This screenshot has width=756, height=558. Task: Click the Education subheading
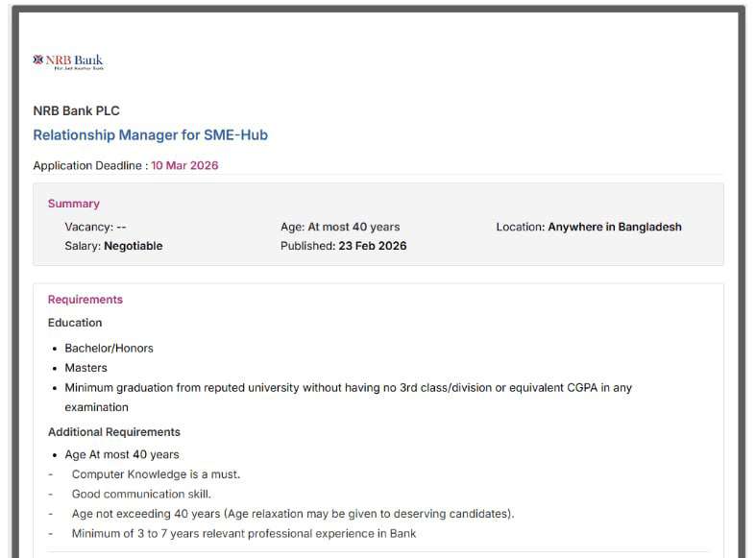click(75, 323)
